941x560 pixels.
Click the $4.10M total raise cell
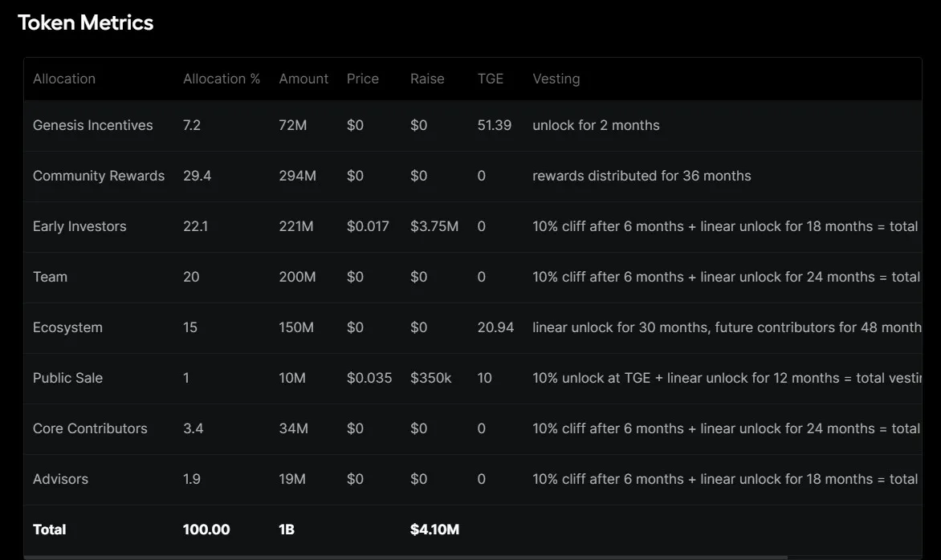(x=434, y=530)
